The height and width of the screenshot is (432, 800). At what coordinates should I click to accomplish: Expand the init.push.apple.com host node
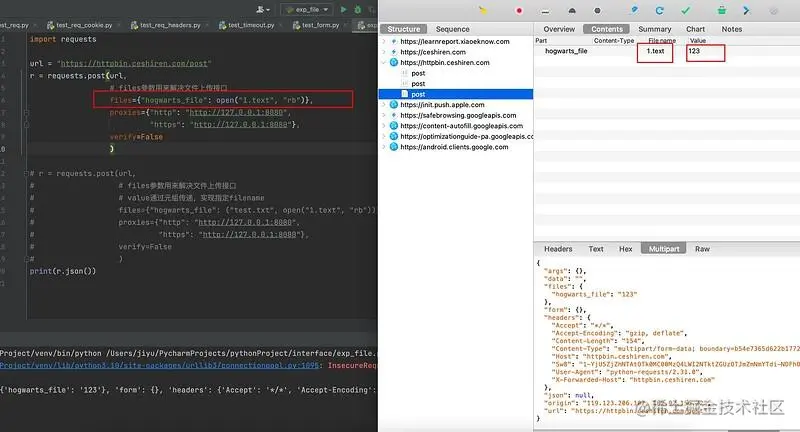pyautogui.click(x=384, y=105)
